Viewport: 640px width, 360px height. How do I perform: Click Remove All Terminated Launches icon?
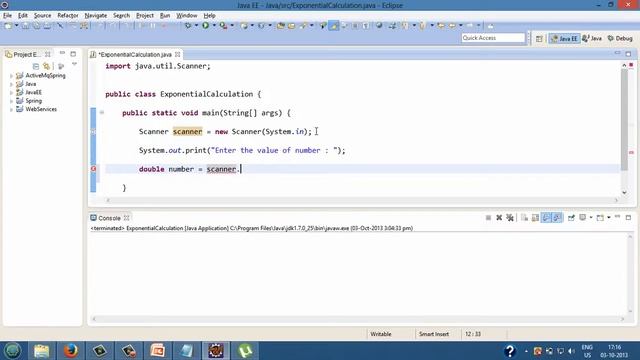[510, 218]
